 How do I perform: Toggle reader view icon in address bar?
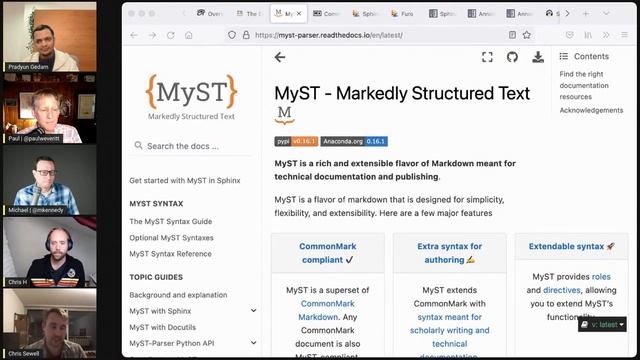(512, 35)
